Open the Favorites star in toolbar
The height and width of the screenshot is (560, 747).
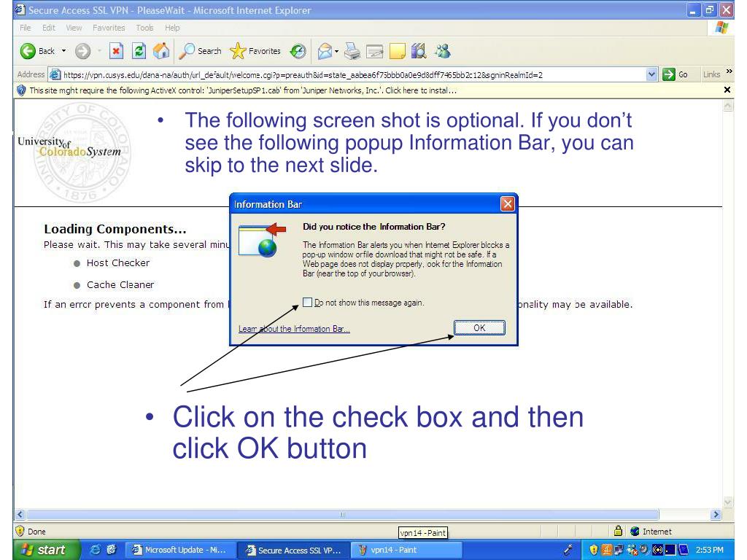255,51
